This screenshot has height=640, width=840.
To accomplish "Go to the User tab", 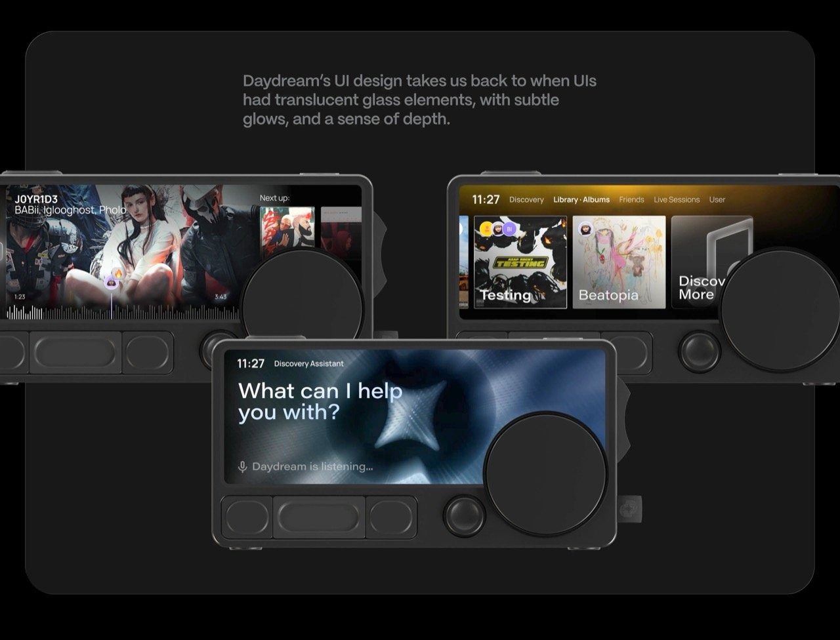I will point(717,199).
